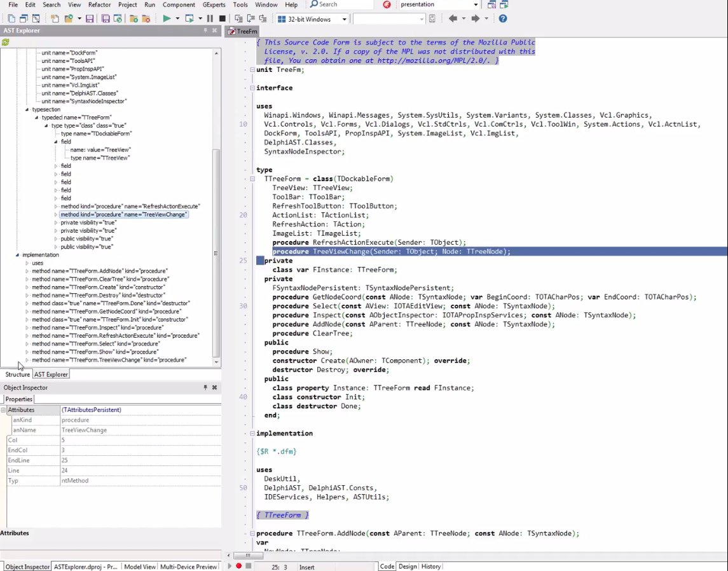
Task: Open the empty combo box beside the platform selector
Action: (x=389, y=19)
